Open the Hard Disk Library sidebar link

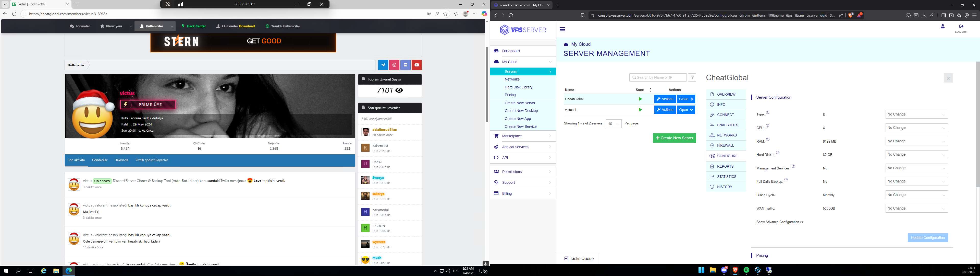coord(519,87)
